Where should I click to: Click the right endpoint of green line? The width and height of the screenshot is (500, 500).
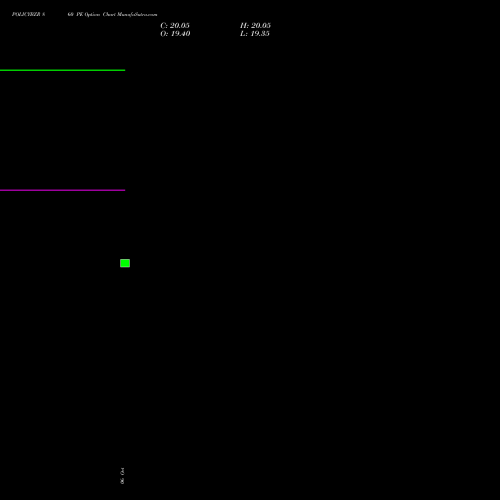coord(125,70)
